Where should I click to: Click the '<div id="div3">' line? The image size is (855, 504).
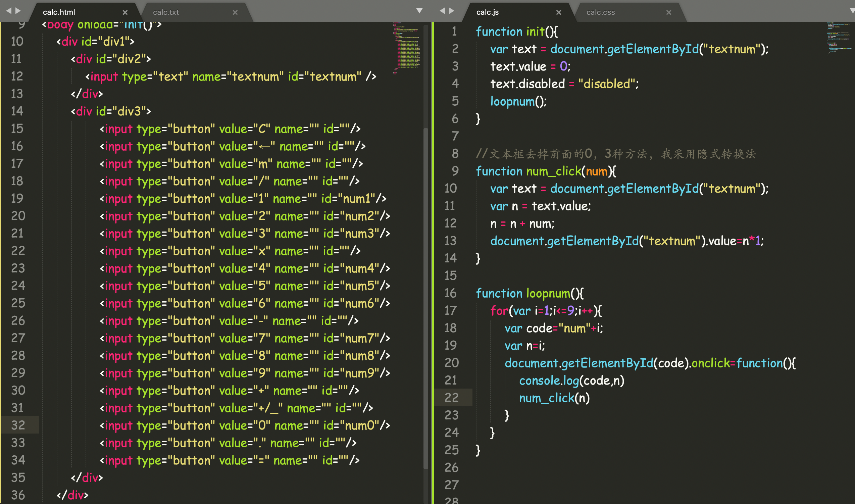coord(111,111)
